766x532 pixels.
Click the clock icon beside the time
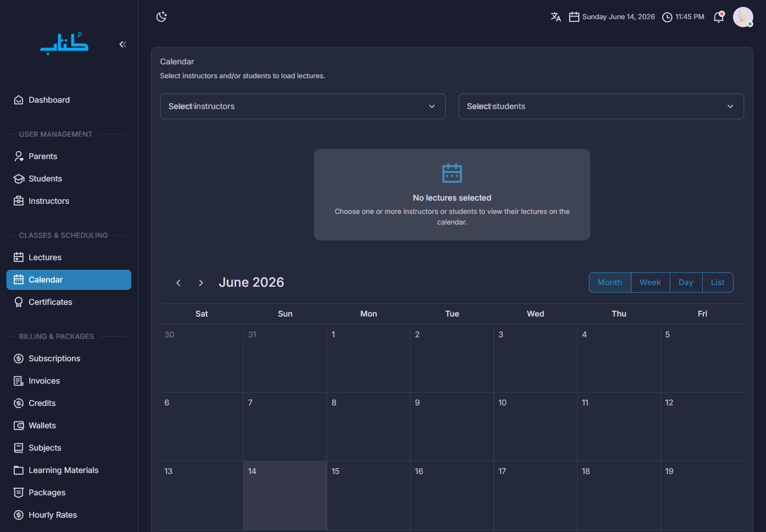(x=667, y=17)
